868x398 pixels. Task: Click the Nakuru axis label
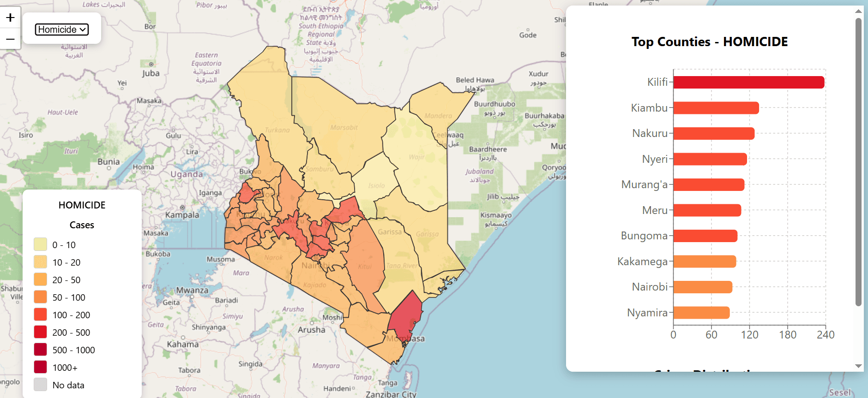point(650,133)
